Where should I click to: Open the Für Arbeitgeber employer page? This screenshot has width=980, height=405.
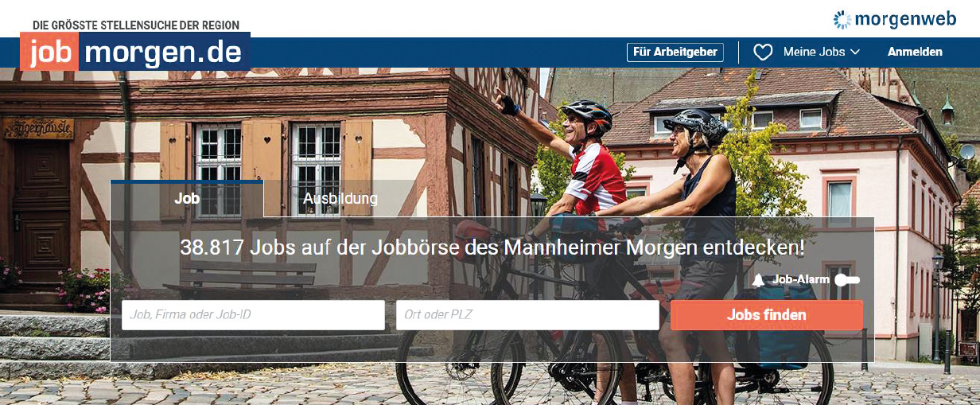point(675,53)
